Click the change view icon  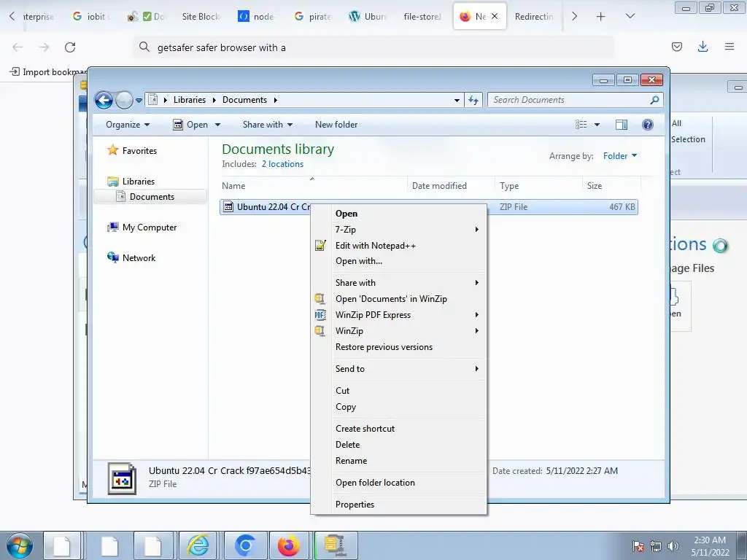(581, 125)
